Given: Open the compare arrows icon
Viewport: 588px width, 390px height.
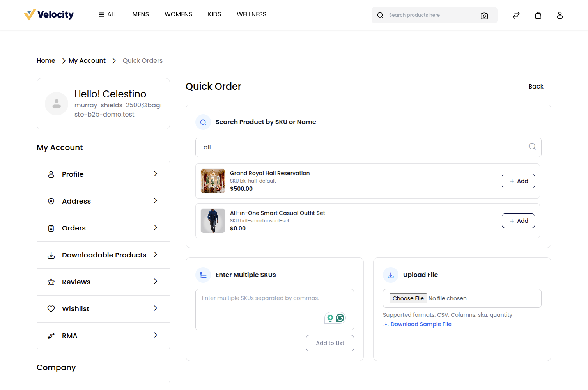Looking at the screenshot, I should pos(516,15).
